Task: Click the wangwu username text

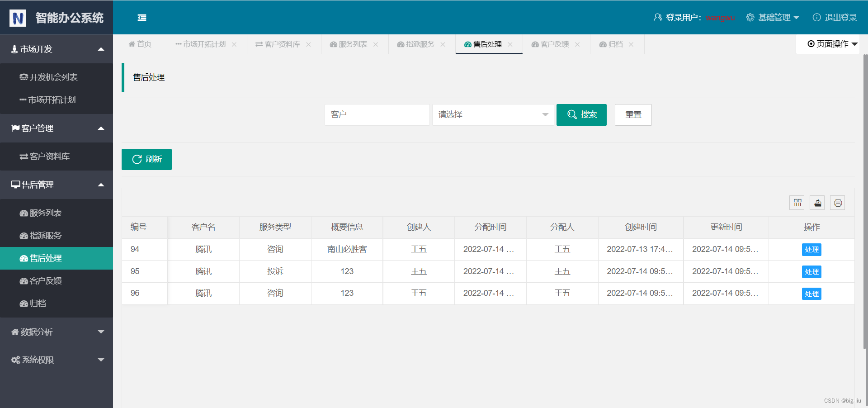Action: pyautogui.click(x=720, y=18)
